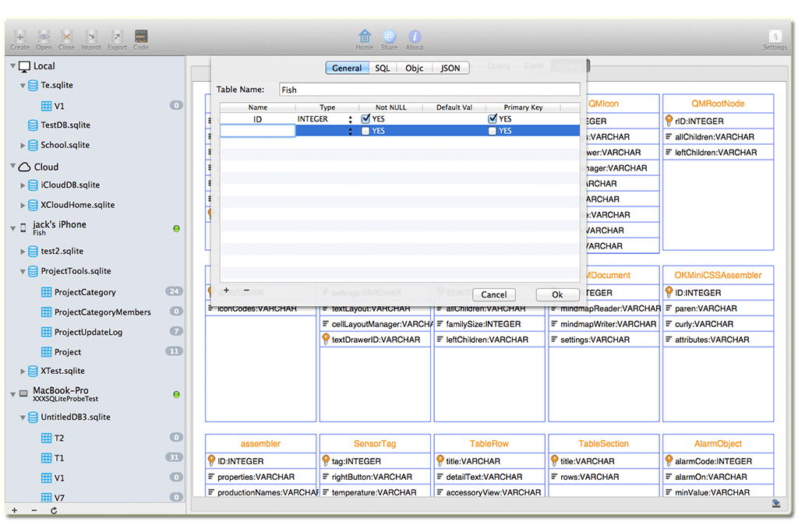Select the SensorTag table card title
This screenshot has width=798, height=532.
click(375, 443)
